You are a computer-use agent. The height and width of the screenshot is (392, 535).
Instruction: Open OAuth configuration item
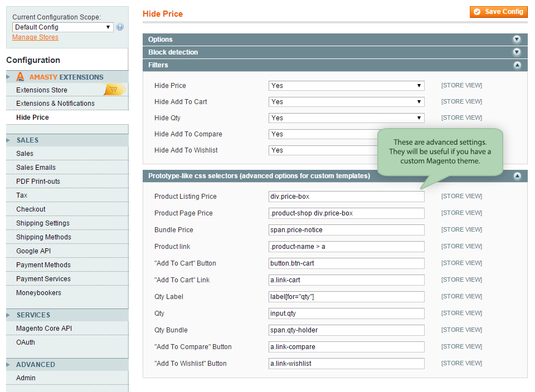[26, 342]
